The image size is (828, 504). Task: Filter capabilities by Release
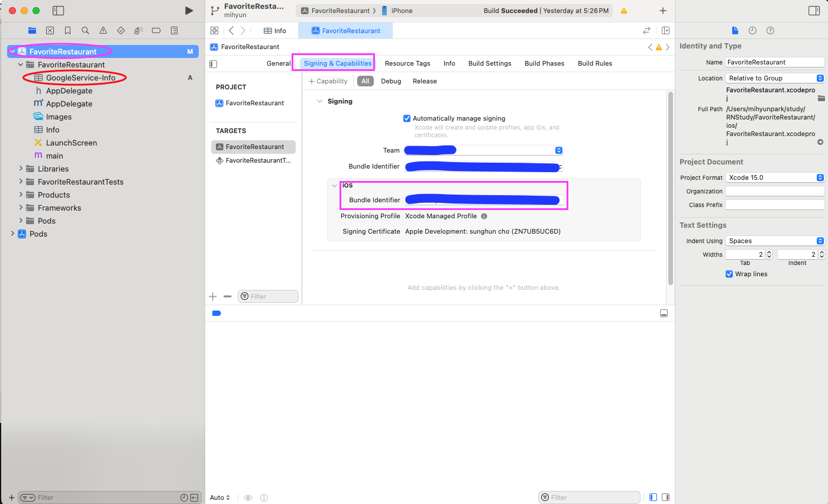(425, 81)
